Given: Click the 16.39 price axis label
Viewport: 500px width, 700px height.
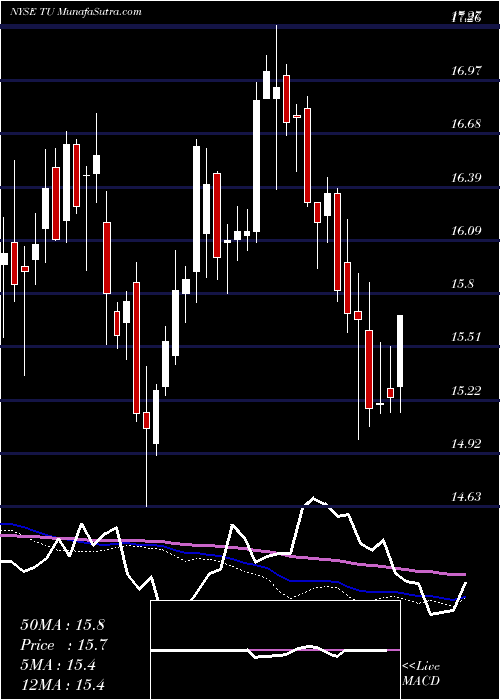Looking at the screenshot, I should pyautogui.click(x=467, y=178).
